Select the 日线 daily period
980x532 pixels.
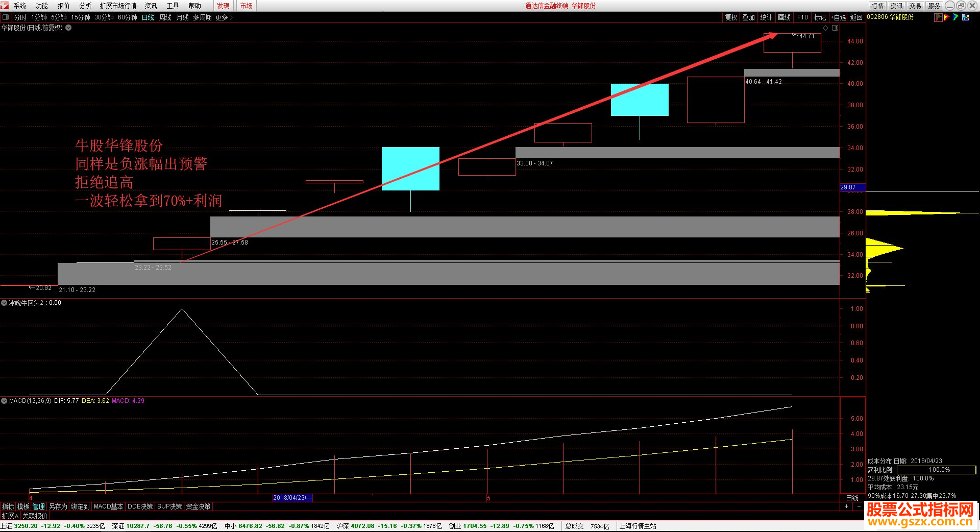click(148, 17)
